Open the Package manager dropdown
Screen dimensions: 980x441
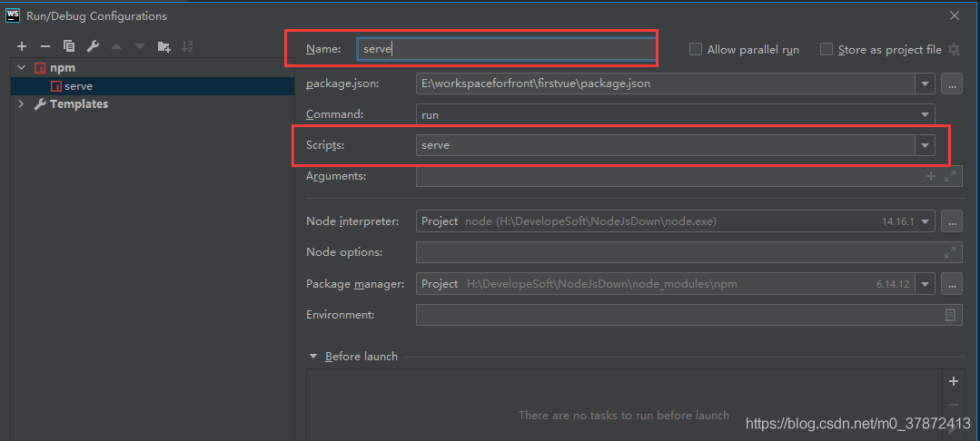(926, 284)
